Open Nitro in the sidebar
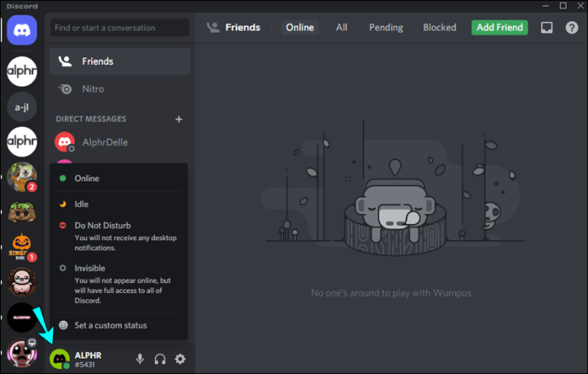The height and width of the screenshot is (374, 588). point(119,89)
